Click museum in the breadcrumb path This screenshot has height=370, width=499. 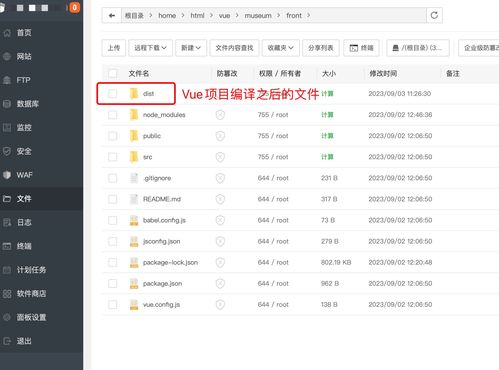click(258, 16)
